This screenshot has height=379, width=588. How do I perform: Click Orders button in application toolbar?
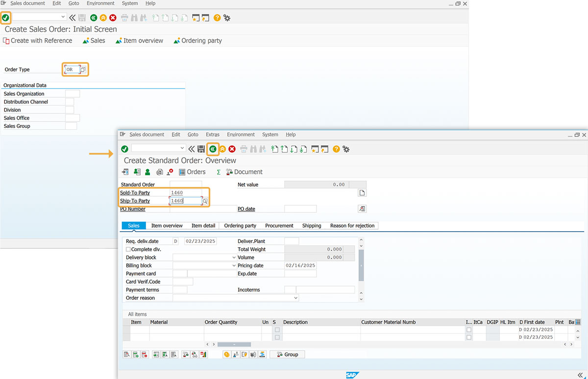point(192,172)
